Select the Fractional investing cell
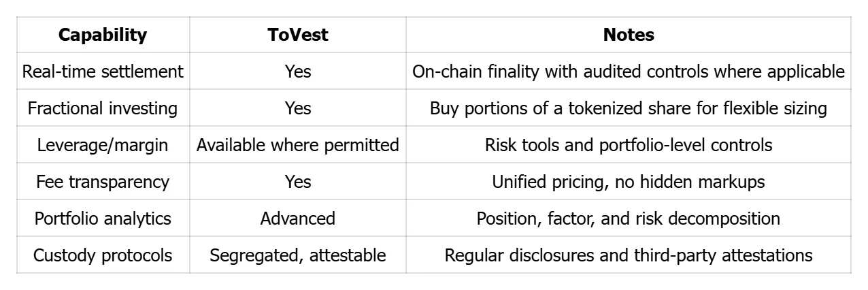868x290 pixels. (x=103, y=108)
